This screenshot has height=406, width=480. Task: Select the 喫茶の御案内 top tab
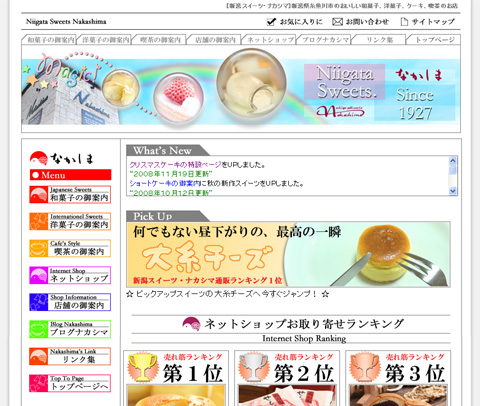(x=160, y=39)
